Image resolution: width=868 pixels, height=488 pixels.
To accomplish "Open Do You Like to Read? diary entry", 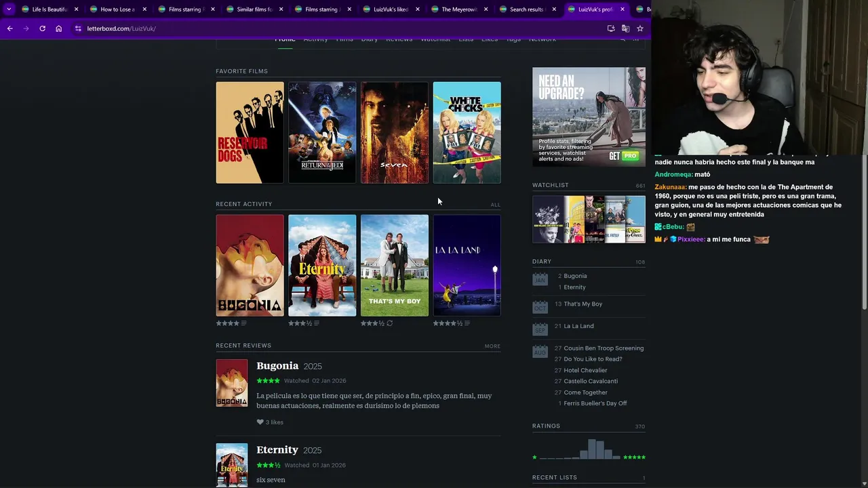I will 593,359.
